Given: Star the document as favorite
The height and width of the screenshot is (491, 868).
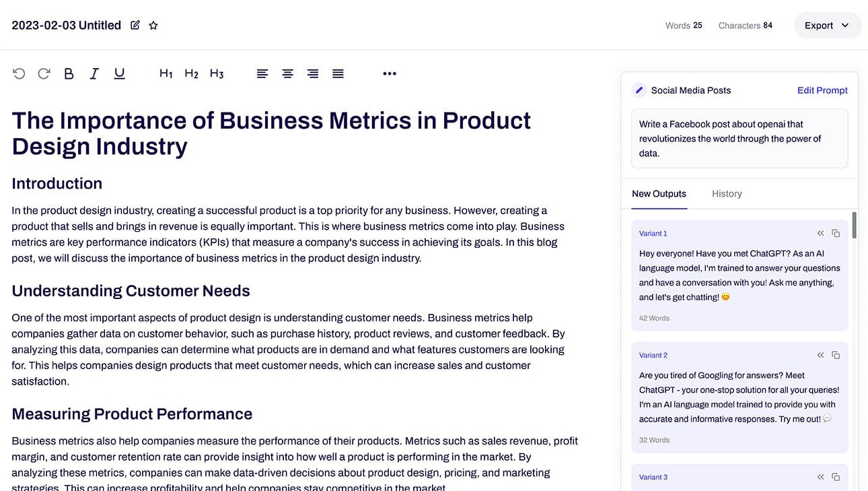Looking at the screenshot, I should pos(153,25).
